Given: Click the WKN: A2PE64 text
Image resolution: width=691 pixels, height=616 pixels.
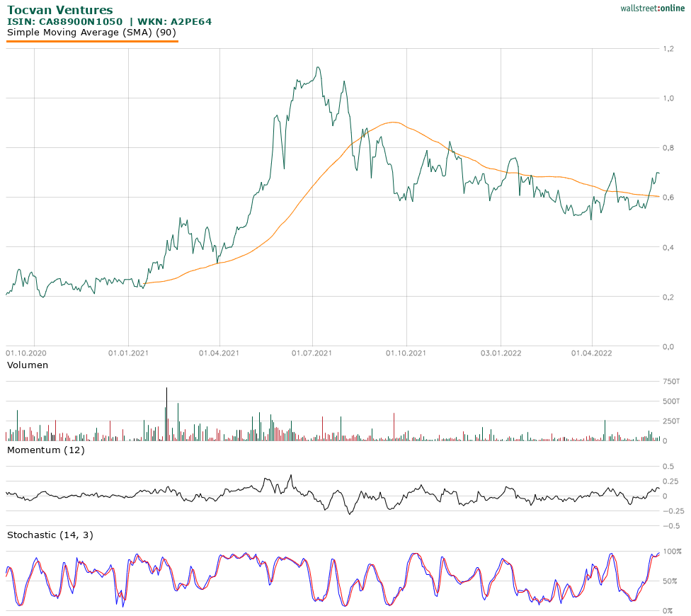Looking at the screenshot, I should [x=174, y=21].
